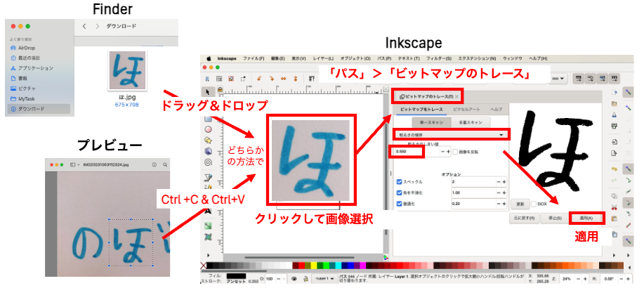This screenshot has width=644, height=288.
Task: Click New Document icon in Inkscape commands bar
Action: click(x=615, y=91)
